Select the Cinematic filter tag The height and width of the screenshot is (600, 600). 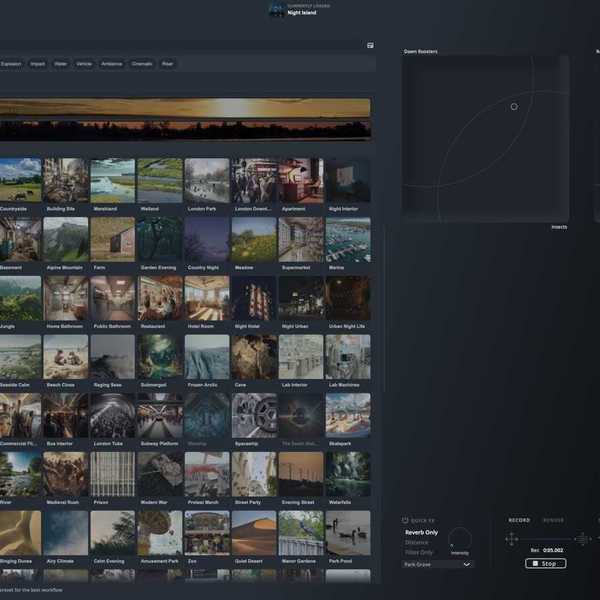point(142,64)
